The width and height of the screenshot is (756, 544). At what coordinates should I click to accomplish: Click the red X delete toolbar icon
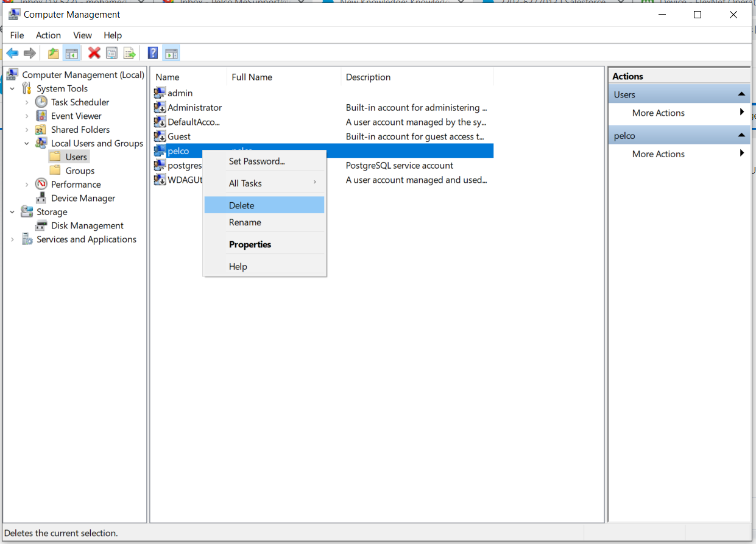[93, 53]
